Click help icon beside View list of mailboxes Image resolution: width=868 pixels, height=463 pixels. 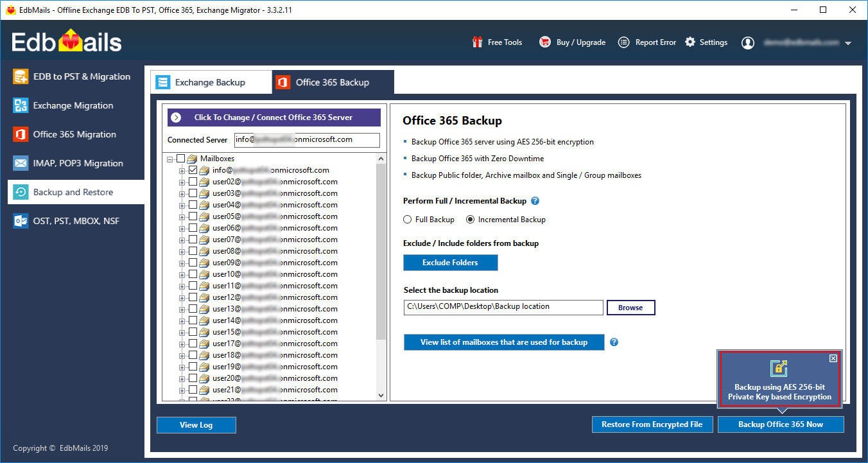(614, 342)
